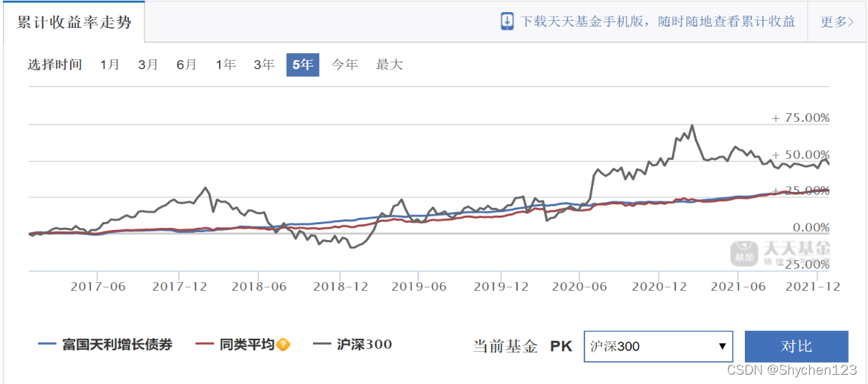The width and height of the screenshot is (868, 384).
Task: Select the 1月 time range
Action: (x=110, y=64)
